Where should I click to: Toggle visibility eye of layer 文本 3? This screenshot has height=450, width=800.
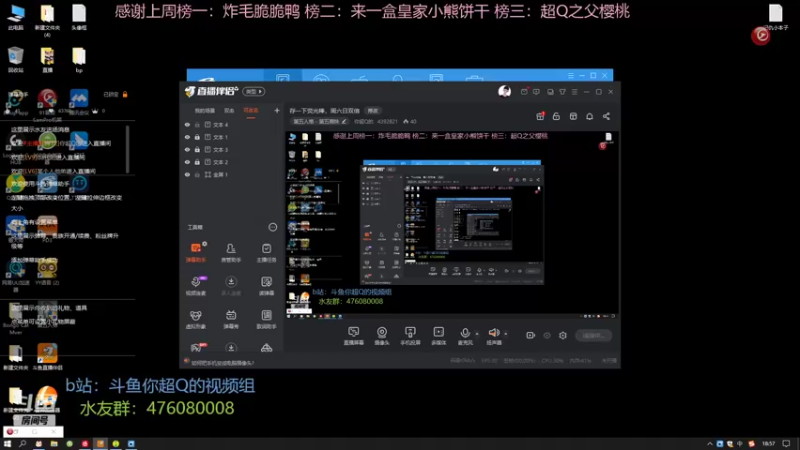pos(187,149)
